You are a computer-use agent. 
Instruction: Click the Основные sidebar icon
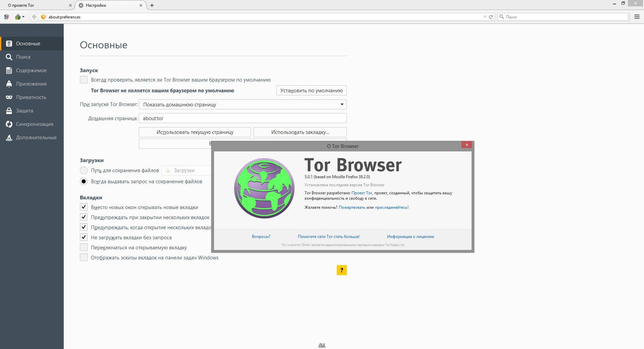[9, 44]
